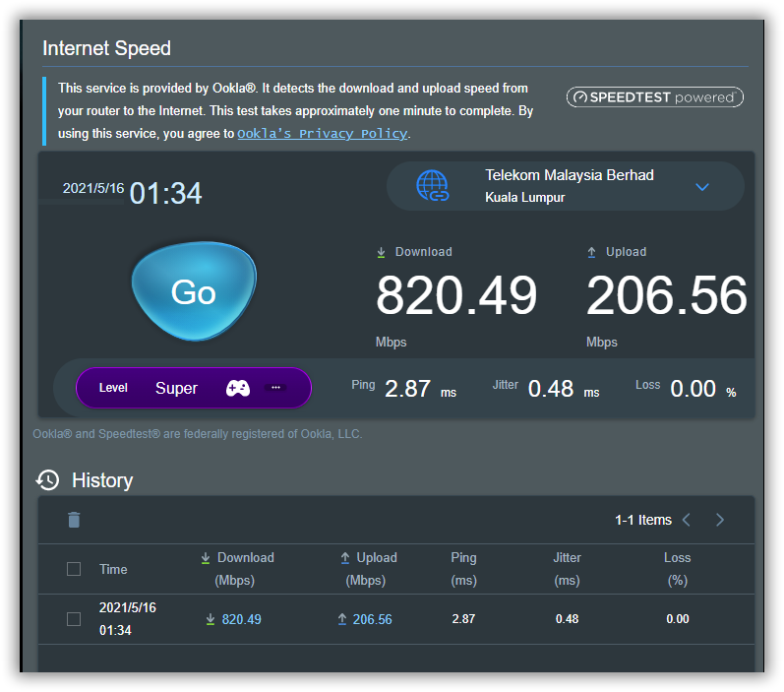The image size is (784, 692).
Task: Go to next history page arrow
Action: pos(720,520)
